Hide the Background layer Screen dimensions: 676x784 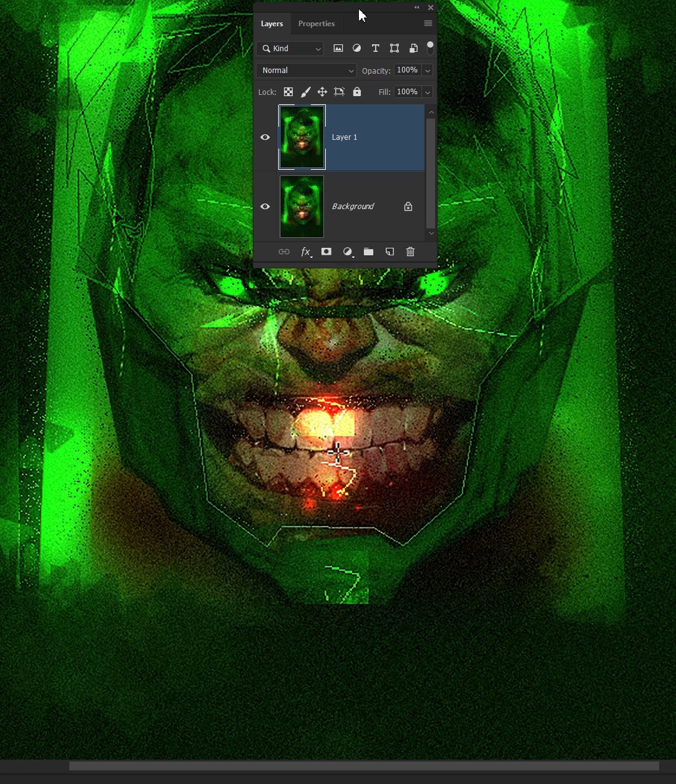(265, 206)
